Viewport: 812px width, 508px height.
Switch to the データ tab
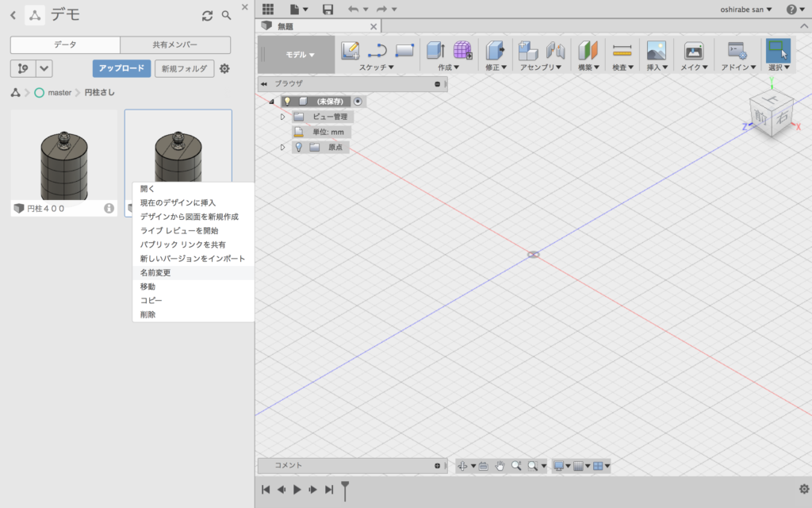click(65, 44)
